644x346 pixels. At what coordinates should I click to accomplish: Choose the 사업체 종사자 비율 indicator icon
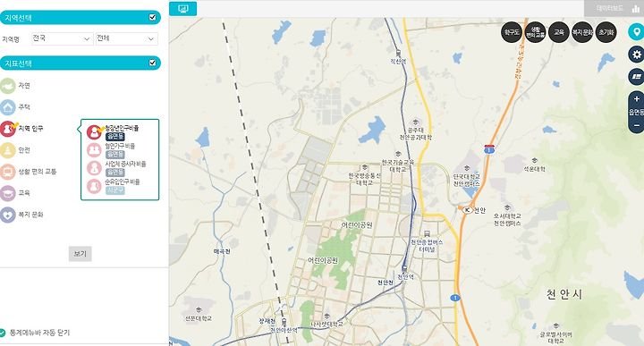click(94, 168)
